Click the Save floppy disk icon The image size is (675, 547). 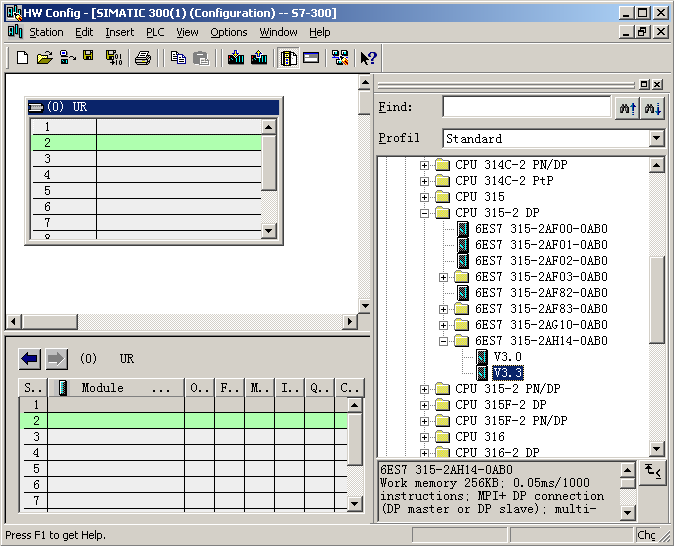click(x=88, y=57)
